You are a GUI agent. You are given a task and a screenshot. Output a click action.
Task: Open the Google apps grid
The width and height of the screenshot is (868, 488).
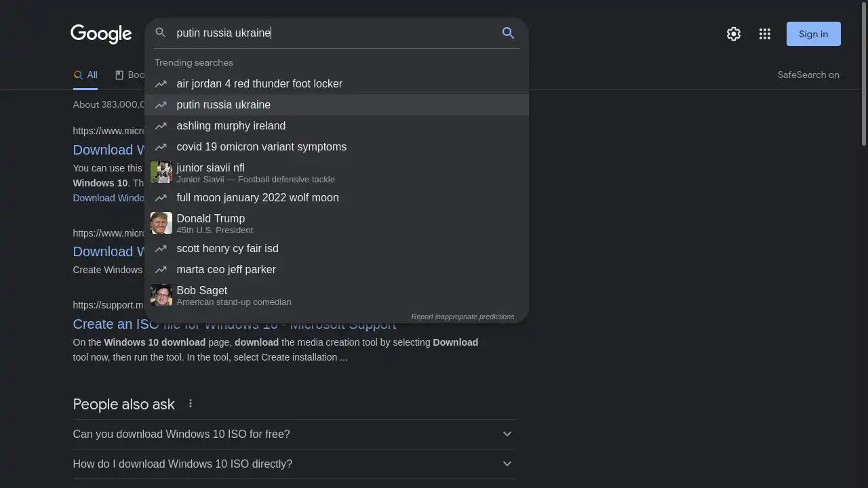(765, 34)
